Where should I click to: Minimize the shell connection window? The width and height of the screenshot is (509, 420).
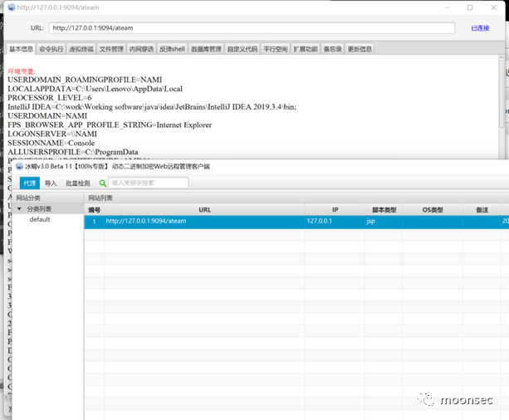pyautogui.click(x=447, y=7)
